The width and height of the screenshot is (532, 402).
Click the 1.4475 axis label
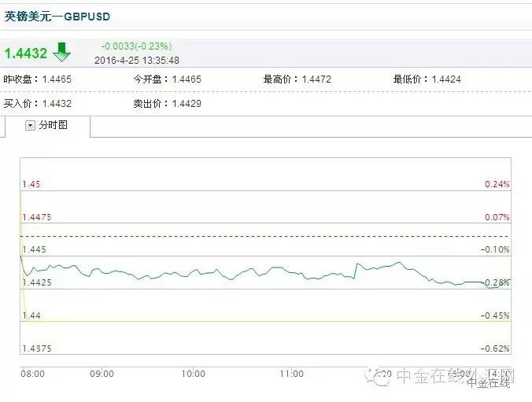(x=37, y=217)
